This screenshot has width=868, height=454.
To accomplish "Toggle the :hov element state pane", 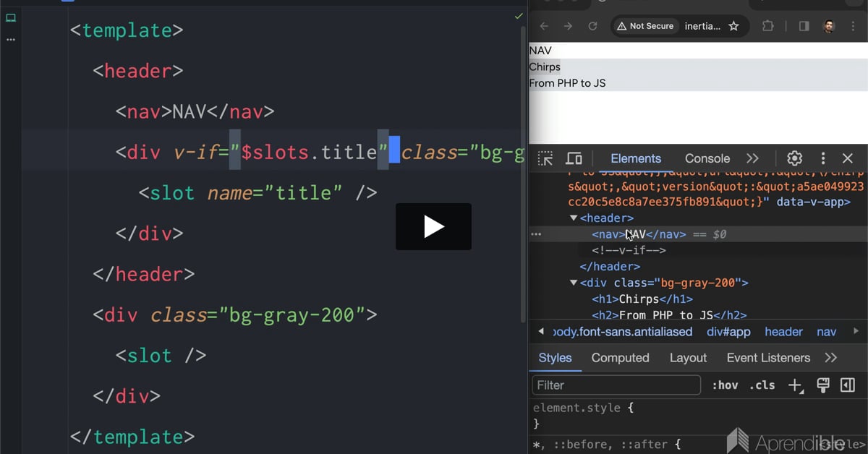I will [x=725, y=385].
